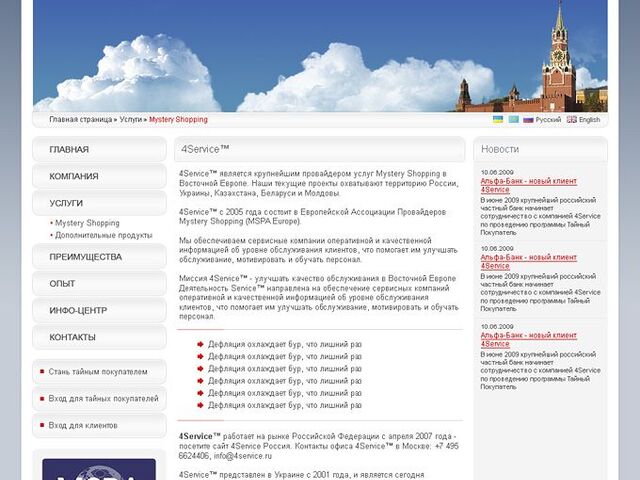Open the УСЛУГИ menu item

click(x=99, y=203)
